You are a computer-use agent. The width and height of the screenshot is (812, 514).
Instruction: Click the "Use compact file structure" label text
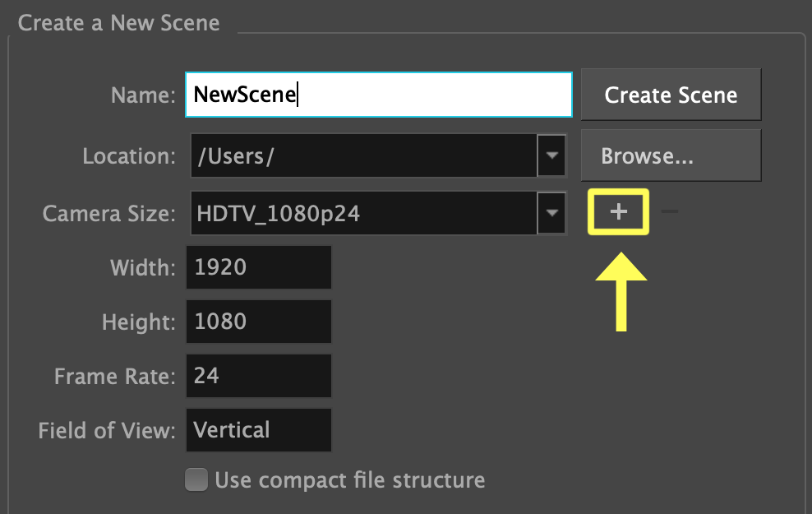[349, 479]
